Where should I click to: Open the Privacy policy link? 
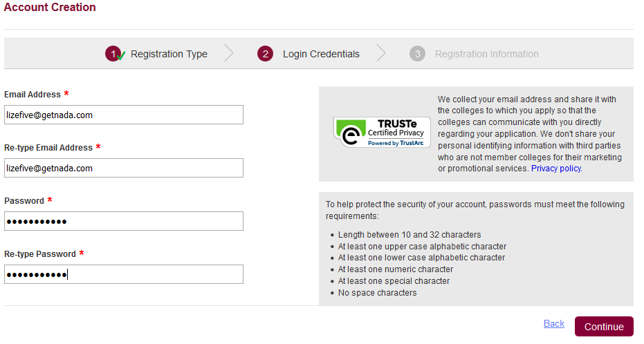(556, 169)
